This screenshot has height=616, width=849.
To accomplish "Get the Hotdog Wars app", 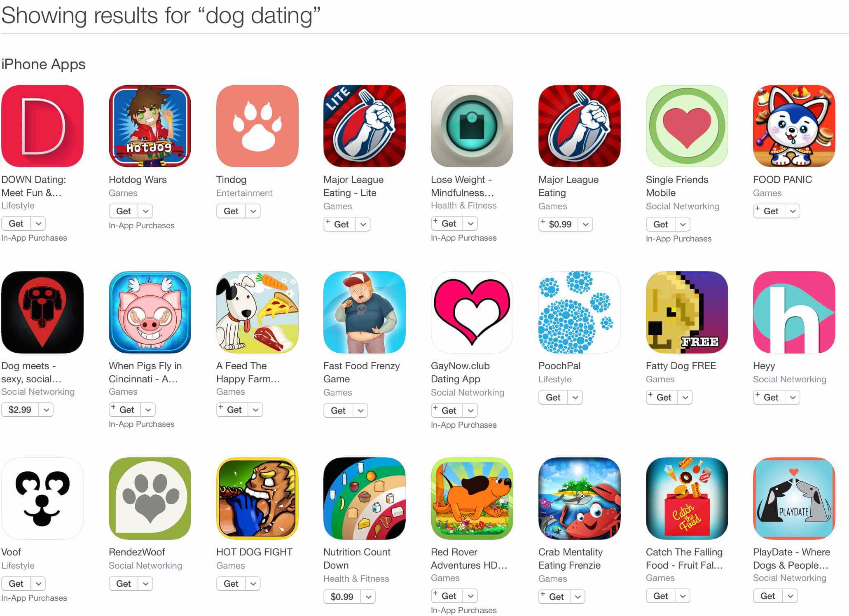I will tap(124, 211).
